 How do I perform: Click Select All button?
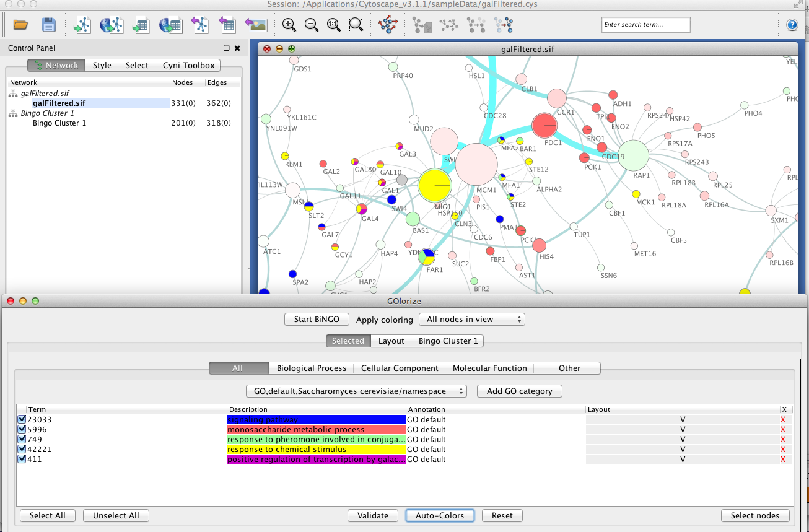click(48, 515)
